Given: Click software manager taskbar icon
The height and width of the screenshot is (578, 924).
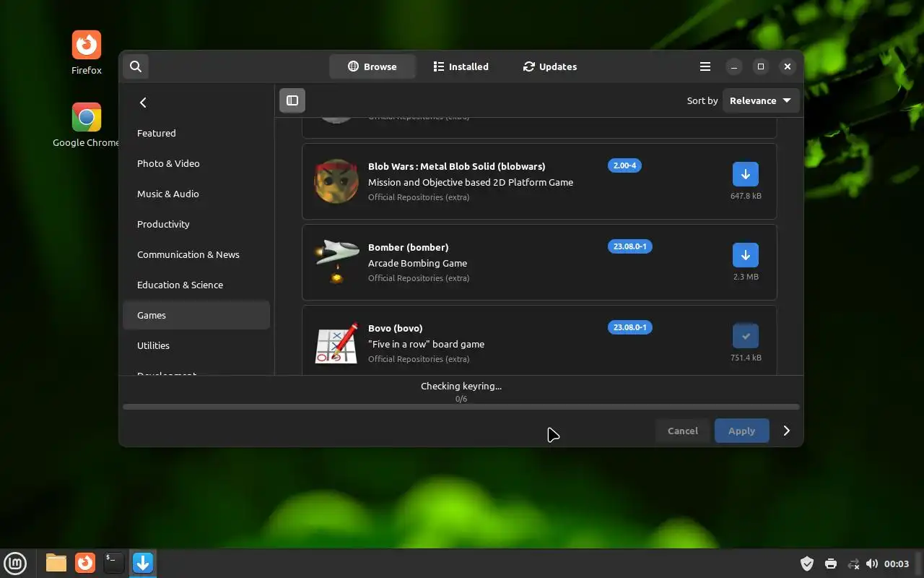Looking at the screenshot, I should pyautogui.click(x=143, y=563).
